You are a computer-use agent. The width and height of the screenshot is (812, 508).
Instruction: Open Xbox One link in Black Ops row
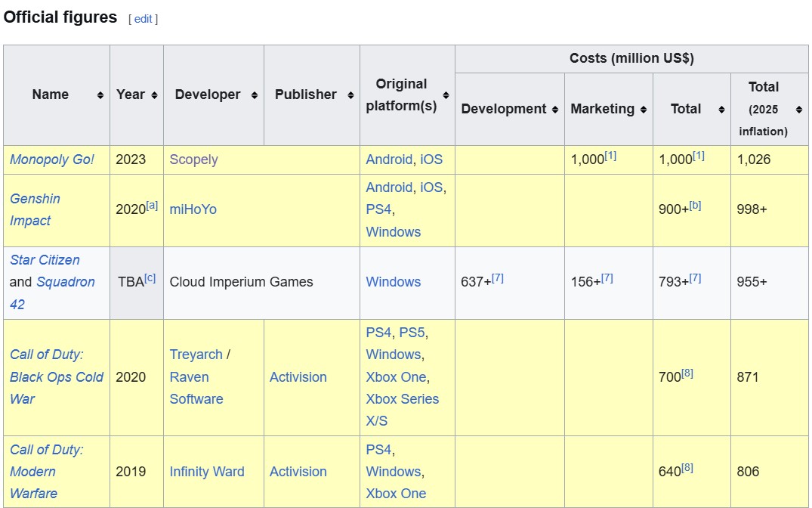point(396,377)
